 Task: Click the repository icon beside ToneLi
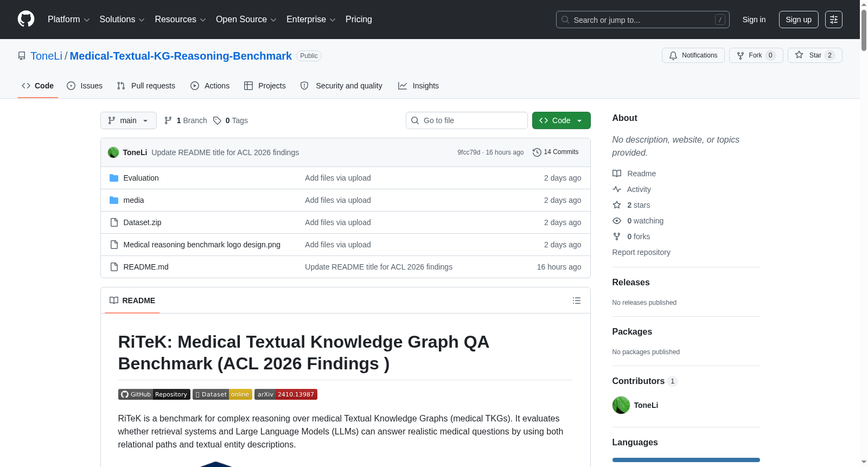tap(22, 56)
